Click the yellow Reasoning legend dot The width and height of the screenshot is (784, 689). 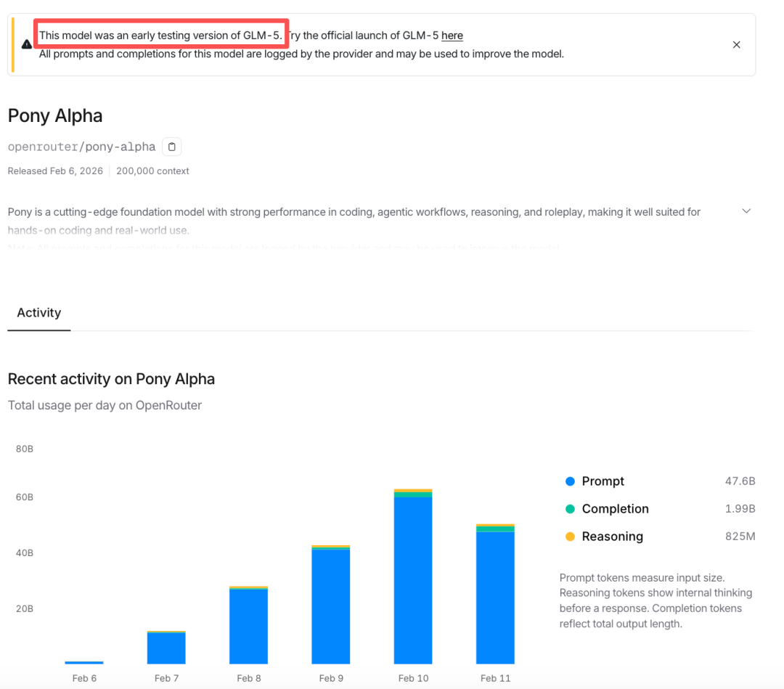click(570, 537)
